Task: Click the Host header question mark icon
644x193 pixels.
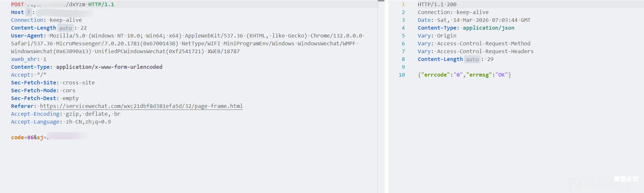Action: click(28, 12)
